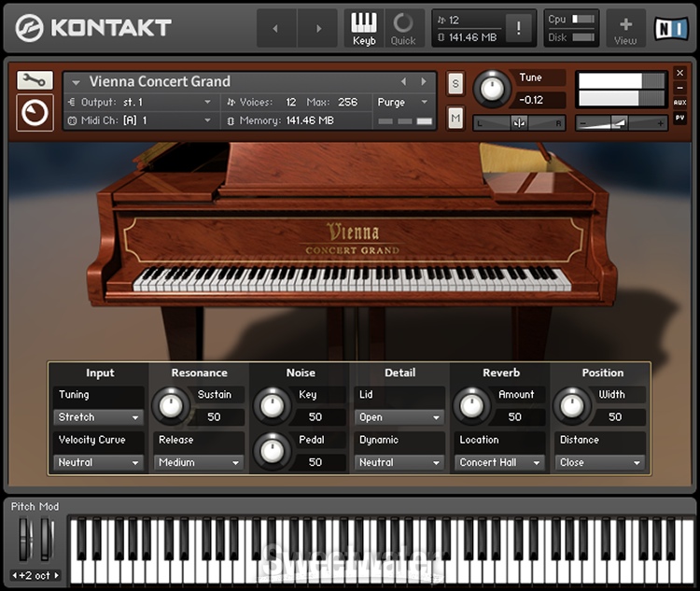
Task: Select previous preset arrow in instrument header
Action: tap(403, 81)
